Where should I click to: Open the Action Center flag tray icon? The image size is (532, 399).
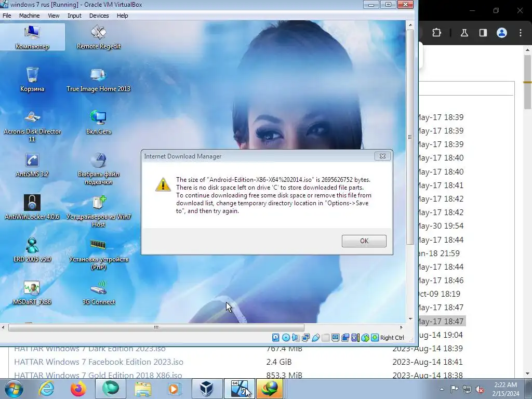pyautogui.click(x=454, y=389)
